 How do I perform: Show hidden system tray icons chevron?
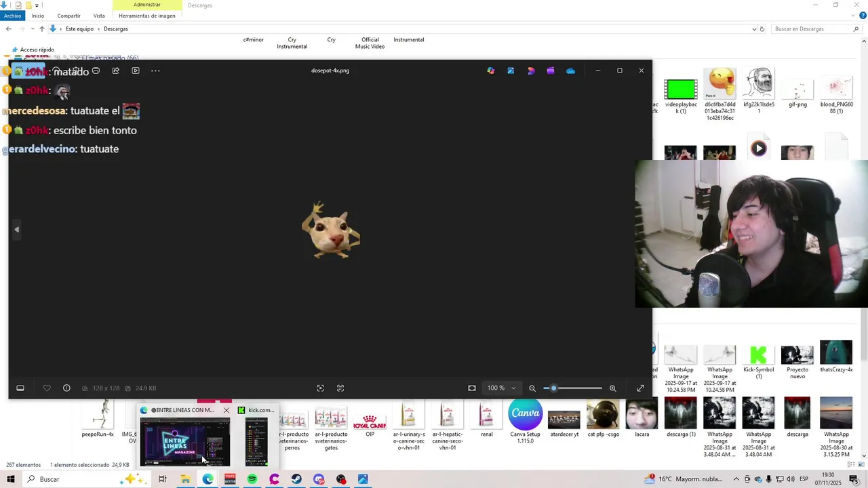[x=736, y=479]
